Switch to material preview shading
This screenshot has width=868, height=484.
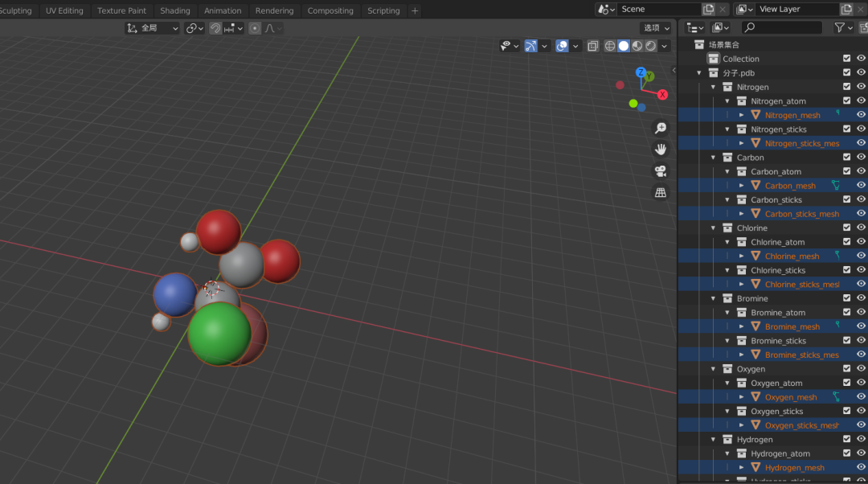637,46
